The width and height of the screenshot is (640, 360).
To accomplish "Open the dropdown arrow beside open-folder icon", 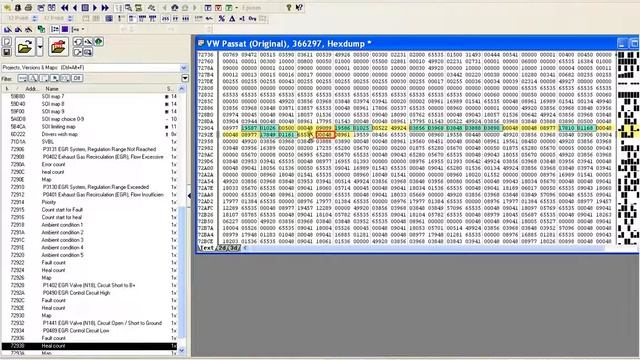I will pyautogui.click(x=40, y=47).
